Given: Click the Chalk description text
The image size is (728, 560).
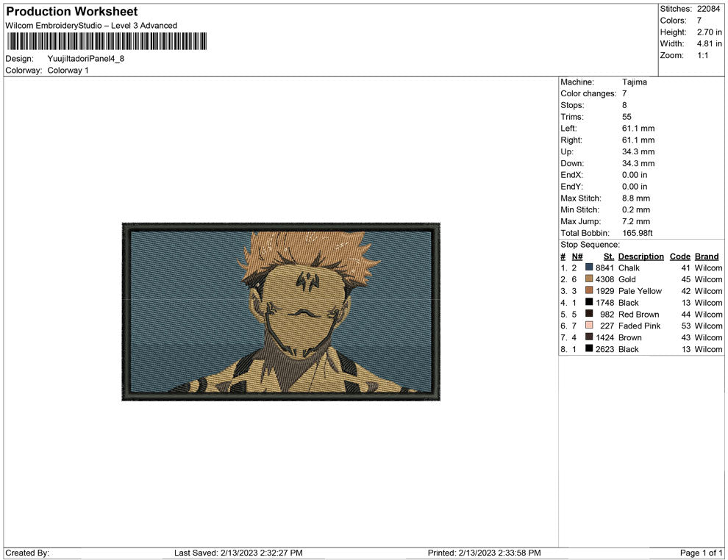Looking at the screenshot, I should [629, 268].
